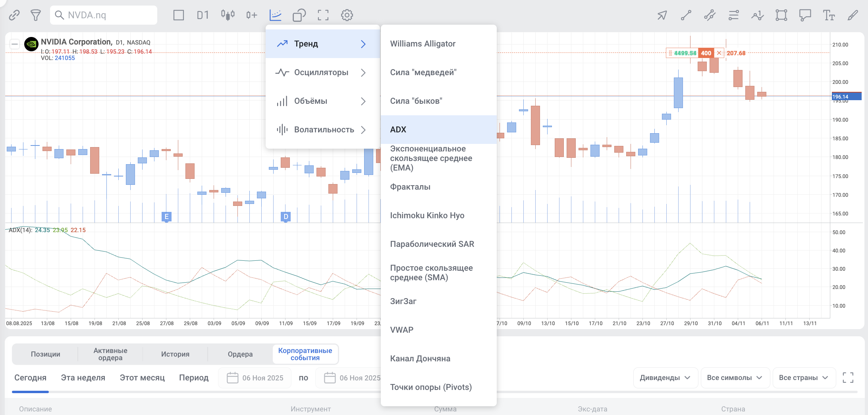Expand Объёмы submenu chevron arrow
Viewport: 868px width, 415px height.
coord(363,101)
